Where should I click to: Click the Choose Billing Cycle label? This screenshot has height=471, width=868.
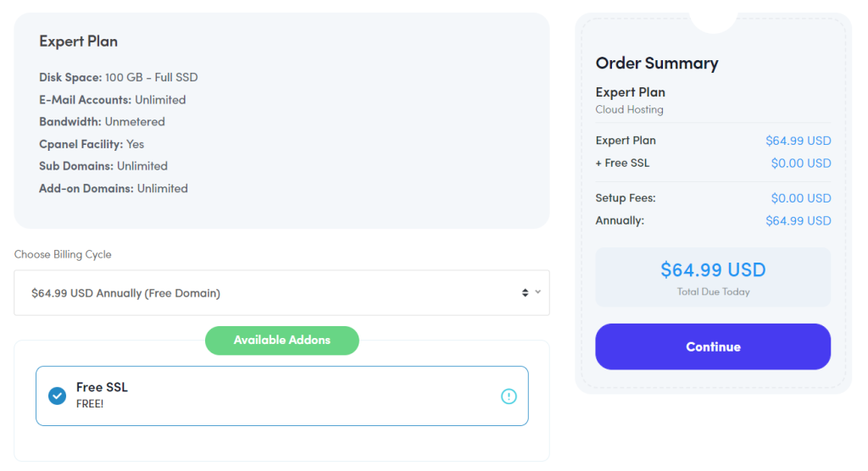(x=63, y=255)
